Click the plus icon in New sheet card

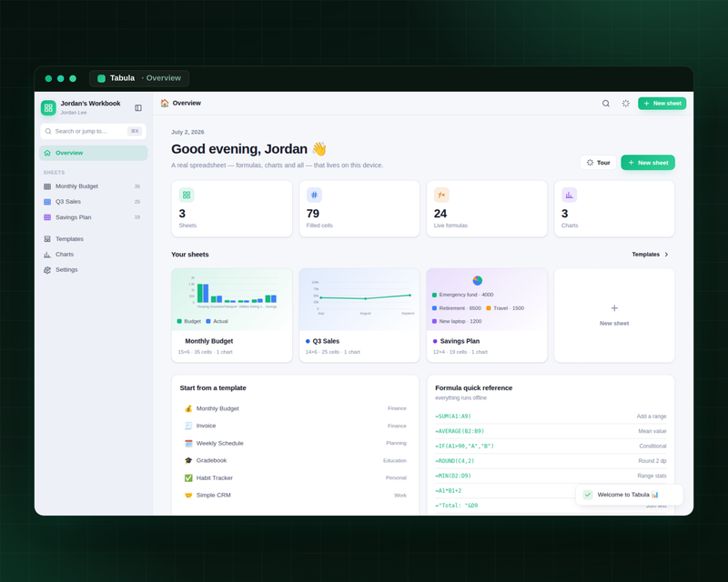pos(614,308)
